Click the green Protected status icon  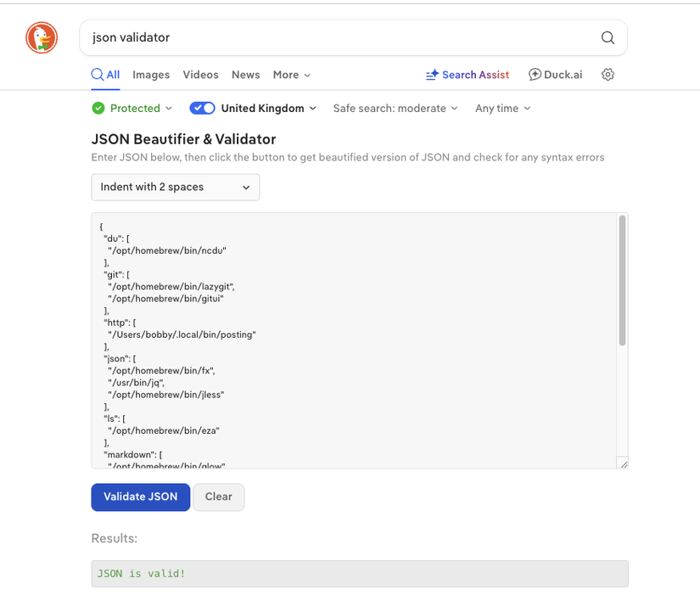pyautogui.click(x=98, y=108)
